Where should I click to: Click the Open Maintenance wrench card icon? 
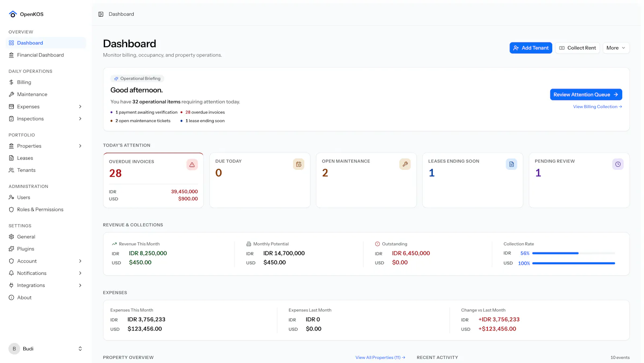click(405, 164)
